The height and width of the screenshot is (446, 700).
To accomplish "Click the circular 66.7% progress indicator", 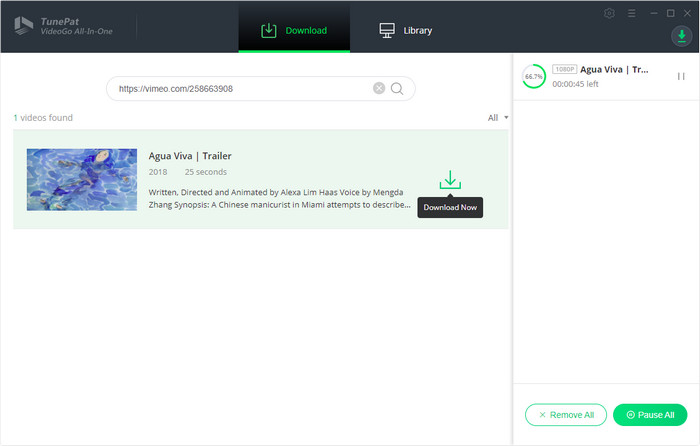I will click(x=534, y=76).
